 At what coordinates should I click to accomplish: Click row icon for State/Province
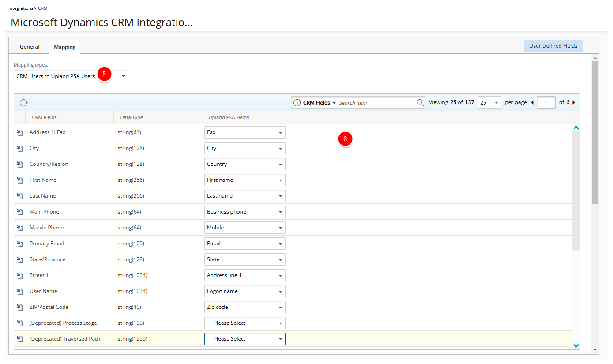(19, 259)
